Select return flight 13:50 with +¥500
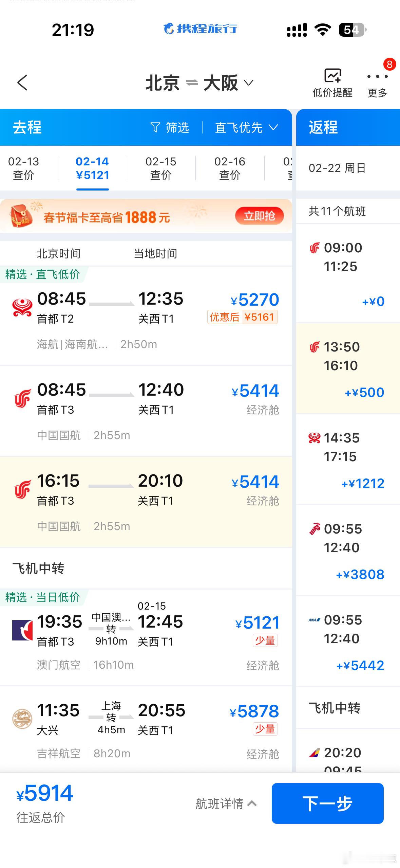This screenshot has width=400, height=868. [x=348, y=368]
